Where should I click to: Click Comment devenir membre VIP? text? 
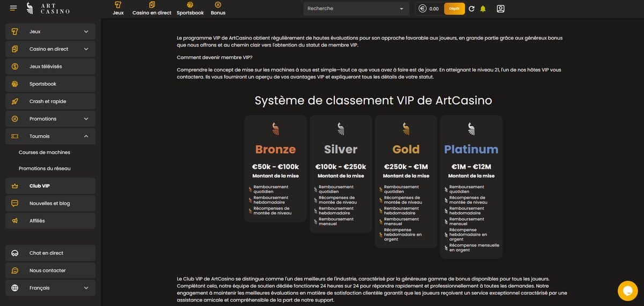215,57
